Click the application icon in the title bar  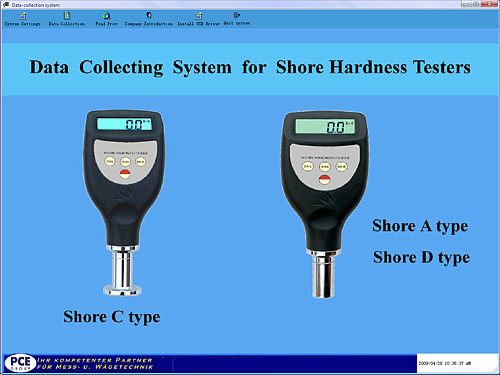(x=6, y=5)
